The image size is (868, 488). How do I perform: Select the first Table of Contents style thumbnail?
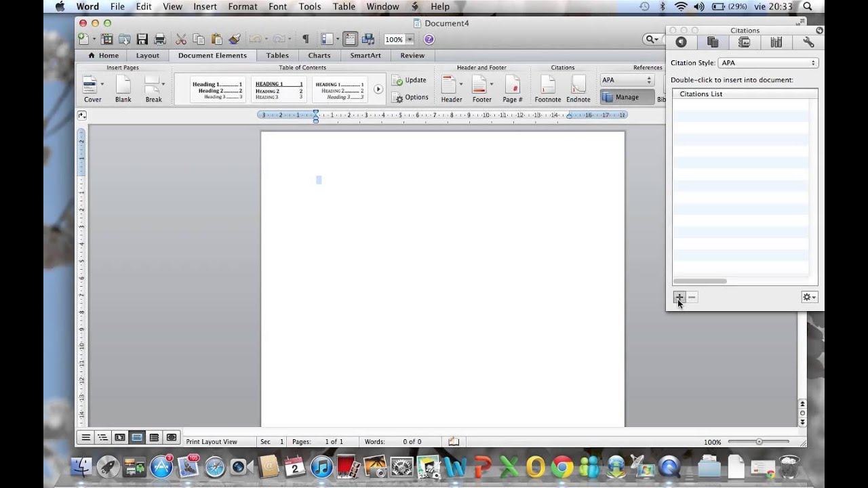217,89
